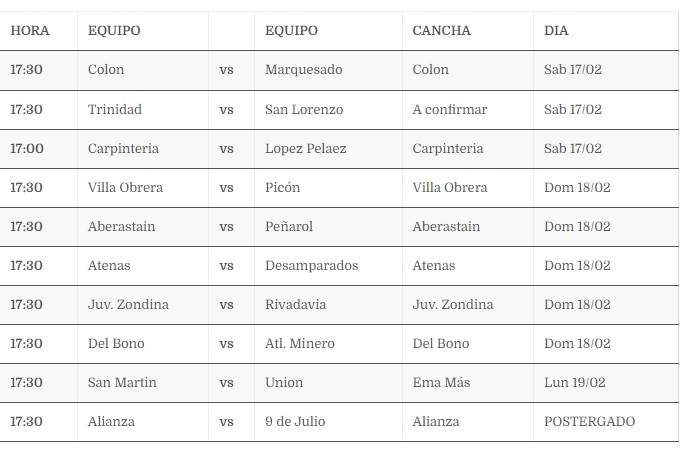Click the Union team name
Viewport: 681px width, 449px height.
click(284, 382)
